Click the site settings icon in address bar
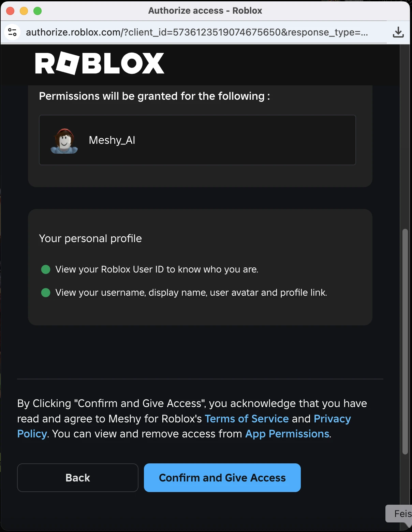 pos(12,32)
